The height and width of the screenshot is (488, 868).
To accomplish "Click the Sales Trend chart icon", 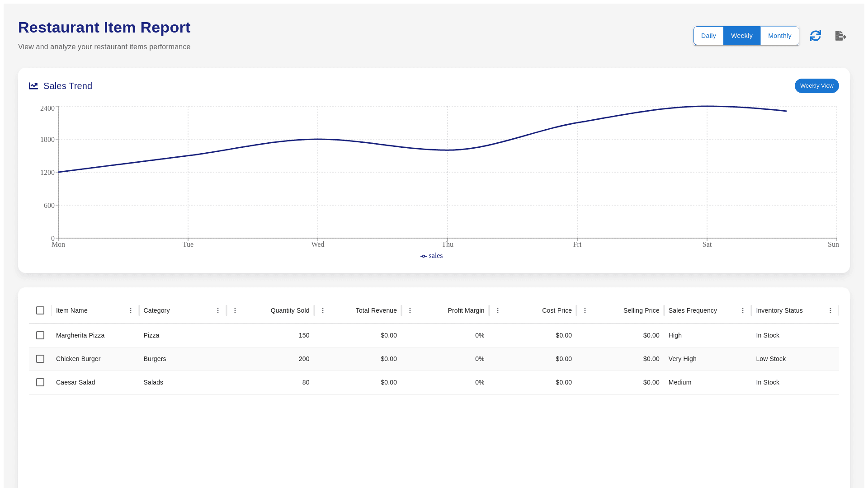I will 33,86.
